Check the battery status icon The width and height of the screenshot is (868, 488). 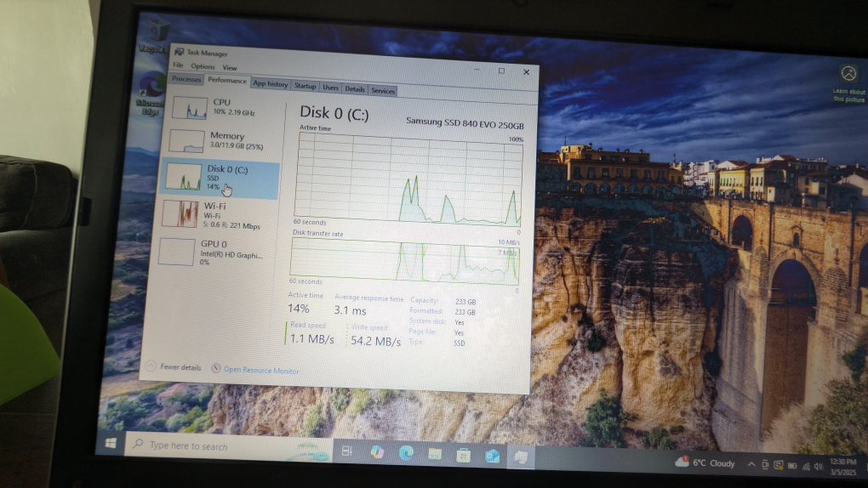pos(792,466)
